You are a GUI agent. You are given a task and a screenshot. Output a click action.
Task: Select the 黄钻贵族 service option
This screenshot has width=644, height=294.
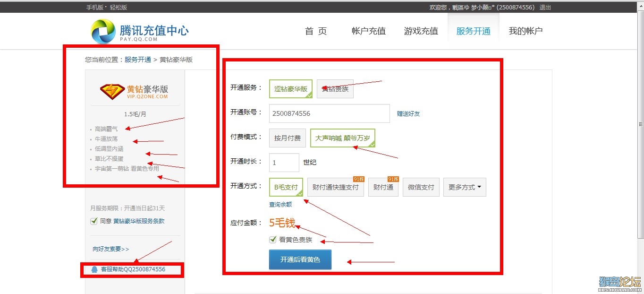coord(335,89)
